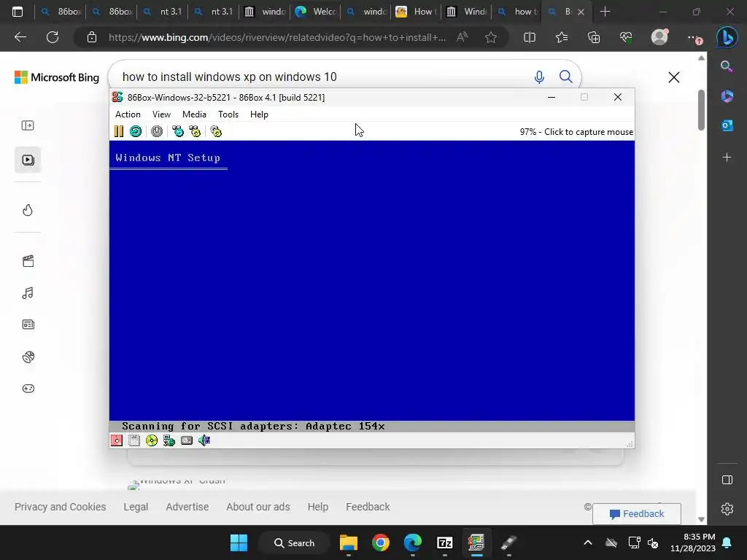
Task: Click the network status icon in 86Box
Action: [169, 440]
